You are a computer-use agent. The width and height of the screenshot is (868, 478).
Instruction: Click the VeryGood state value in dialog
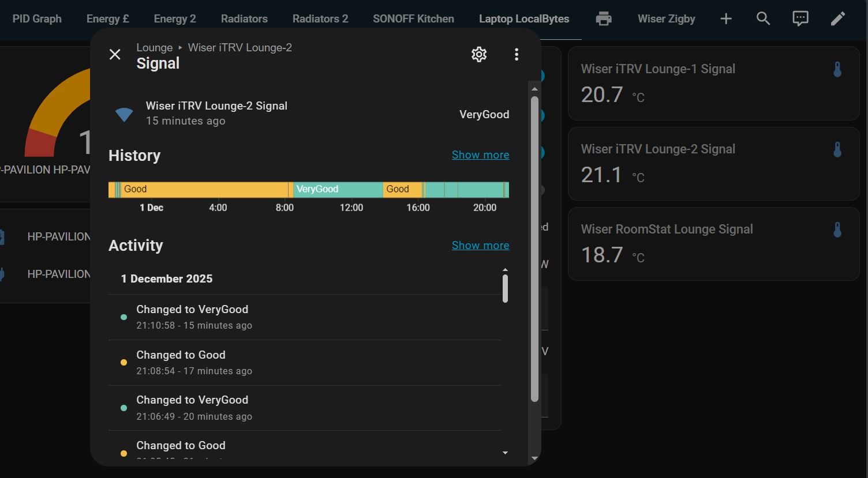click(484, 114)
